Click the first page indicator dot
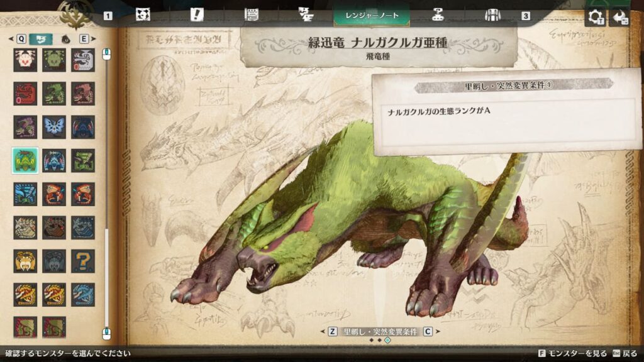Viewport: 644px width, 362px height. (371, 340)
